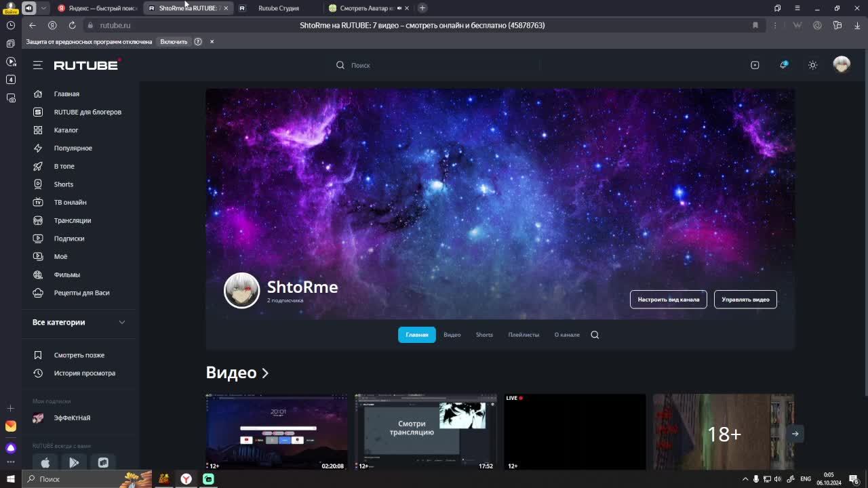The height and width of the screenshot is (488, 868).
Task: Open the tab audio dropdown arrow
Action: 43,8
